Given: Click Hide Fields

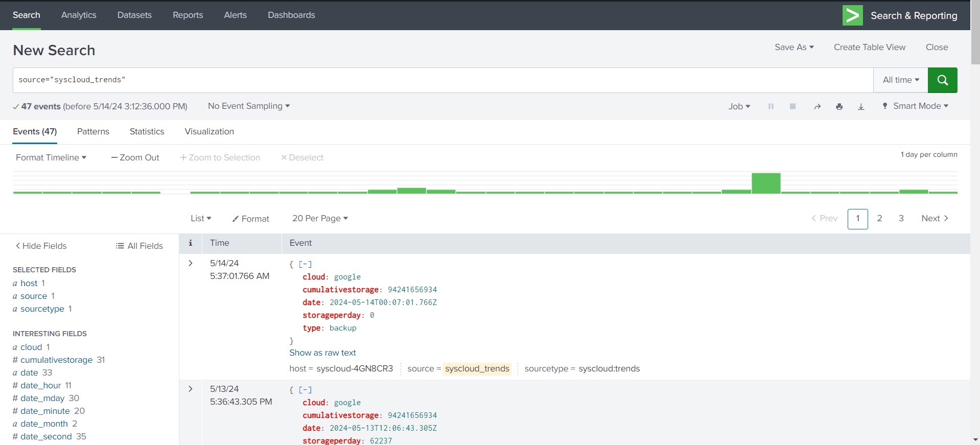Looking at the screenshot, I should (x=41, y=246).
